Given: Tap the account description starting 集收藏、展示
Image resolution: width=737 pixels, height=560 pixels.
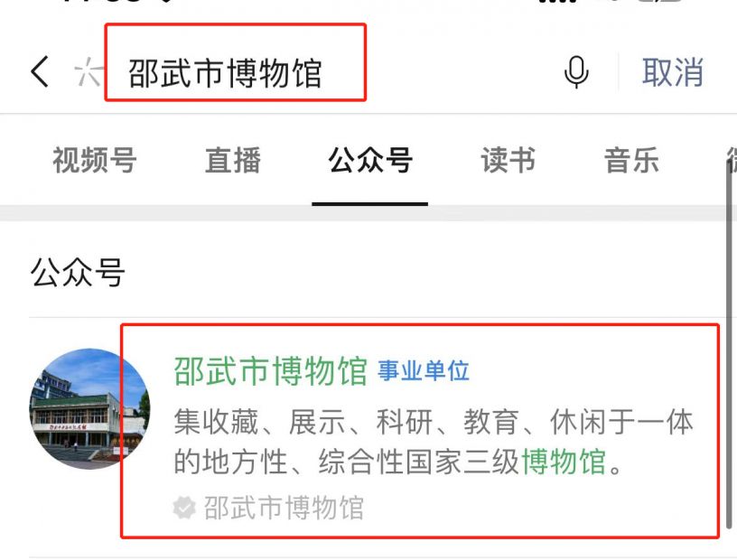Looking at the screenshot, I should pyautogui.click(x=433, y=442).
